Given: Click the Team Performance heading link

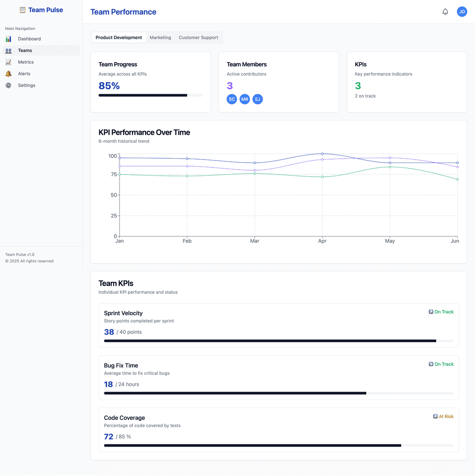Looking at the screenshot, I should [123, 12].
